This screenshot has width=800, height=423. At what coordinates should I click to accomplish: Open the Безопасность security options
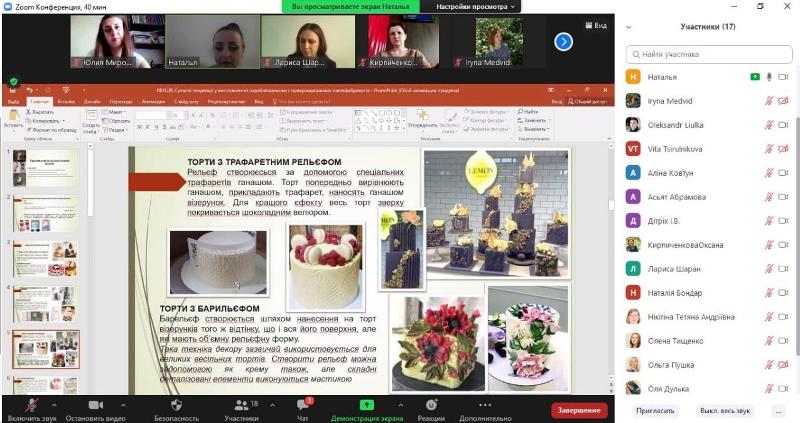coord(176,409)
